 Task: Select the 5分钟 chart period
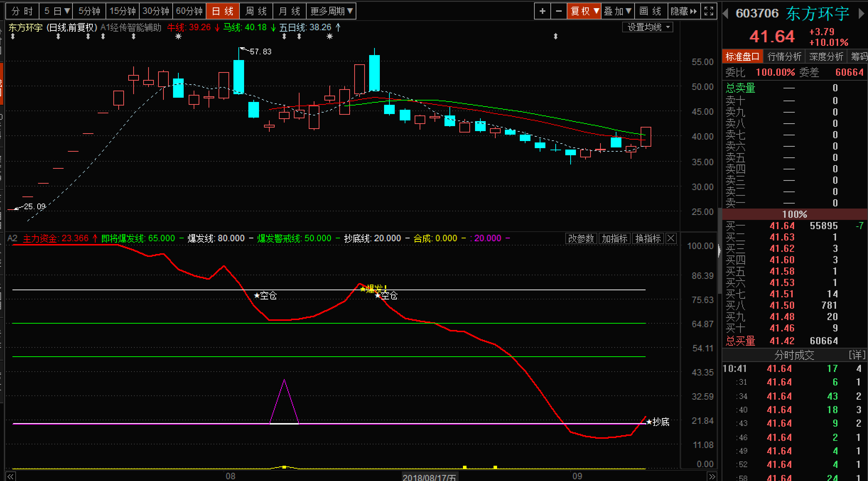click(x=90, y=11)
